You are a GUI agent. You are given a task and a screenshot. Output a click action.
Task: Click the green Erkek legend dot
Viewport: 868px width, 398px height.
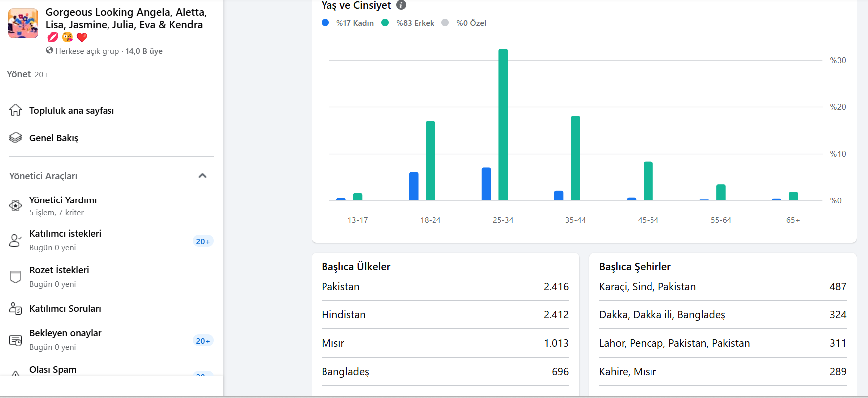[385, 23]
